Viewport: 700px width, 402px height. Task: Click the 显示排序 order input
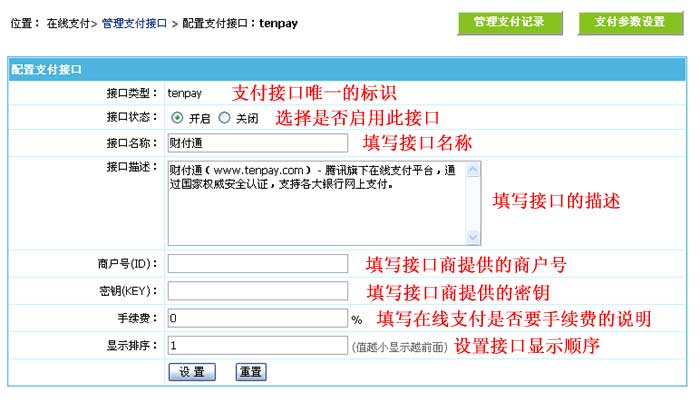pyautogui.click(x=257, y=345)
